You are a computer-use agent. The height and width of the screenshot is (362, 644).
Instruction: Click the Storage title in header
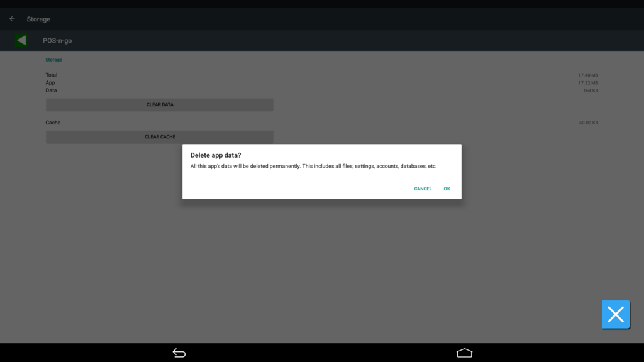coord(38,19)
